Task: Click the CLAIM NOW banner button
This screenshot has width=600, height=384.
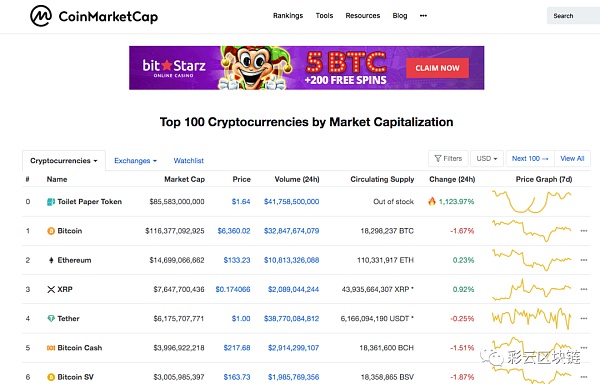Action: (437, 68)
